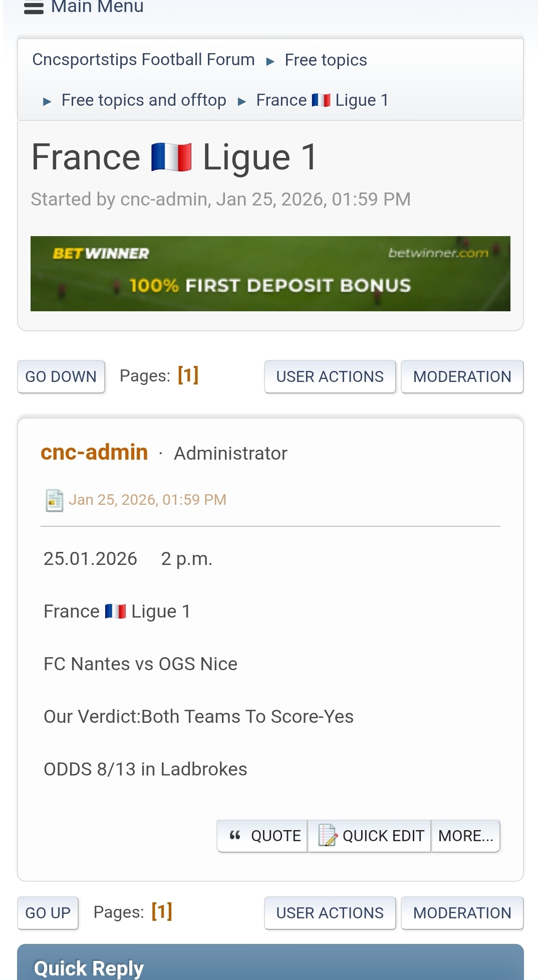Viewport: 541px width, 980px height.
Task: Open the top User Actions dropdown
Action: coord(330,376)
